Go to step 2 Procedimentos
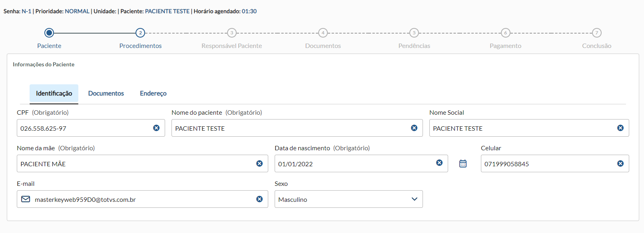 pyautogui.click(x=140, y=33)
